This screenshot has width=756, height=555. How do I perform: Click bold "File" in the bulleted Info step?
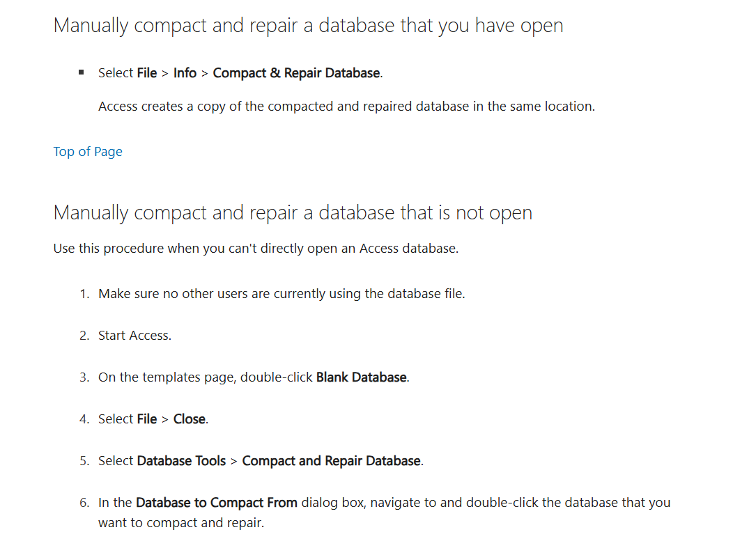147,73
